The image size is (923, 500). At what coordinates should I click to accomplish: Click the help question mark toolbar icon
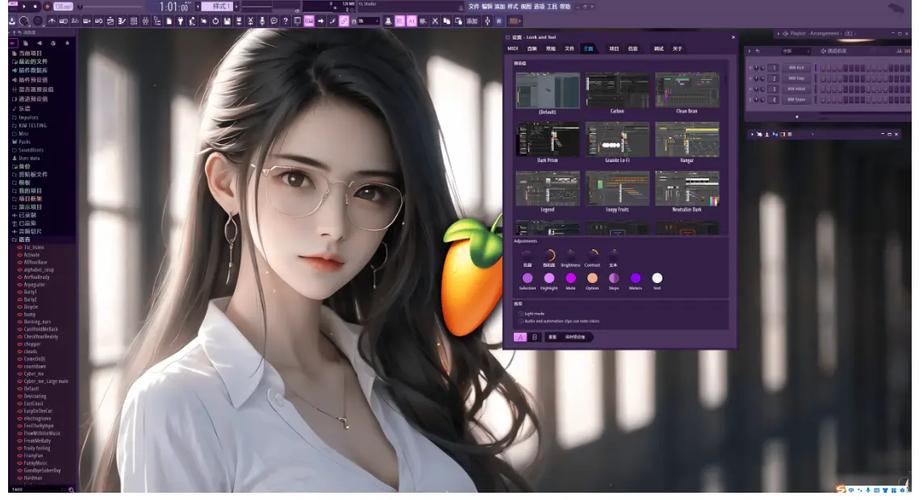286,20
